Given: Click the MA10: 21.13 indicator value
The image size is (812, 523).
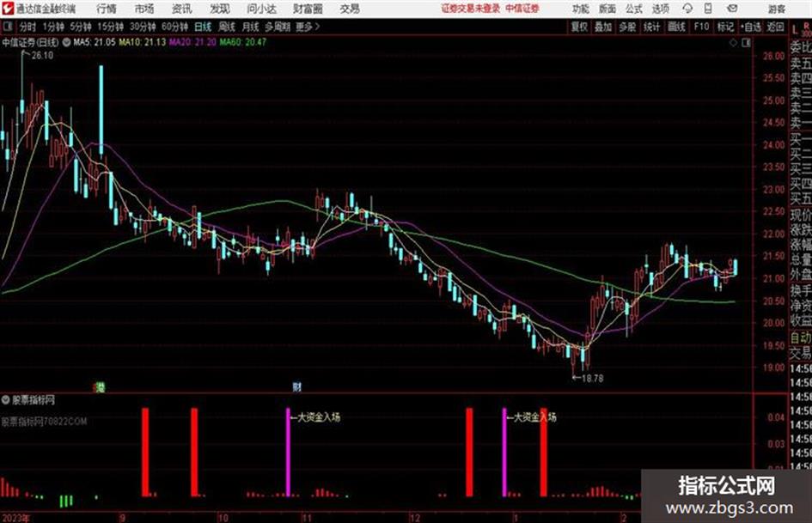Looking at the screenshot, I should point(143,42).
